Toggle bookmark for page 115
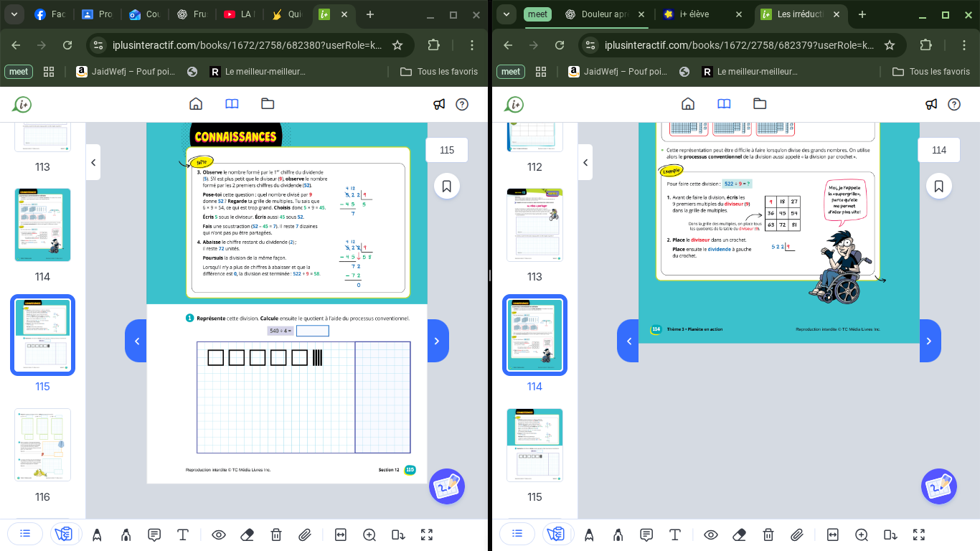 click(x=446, y=187)
